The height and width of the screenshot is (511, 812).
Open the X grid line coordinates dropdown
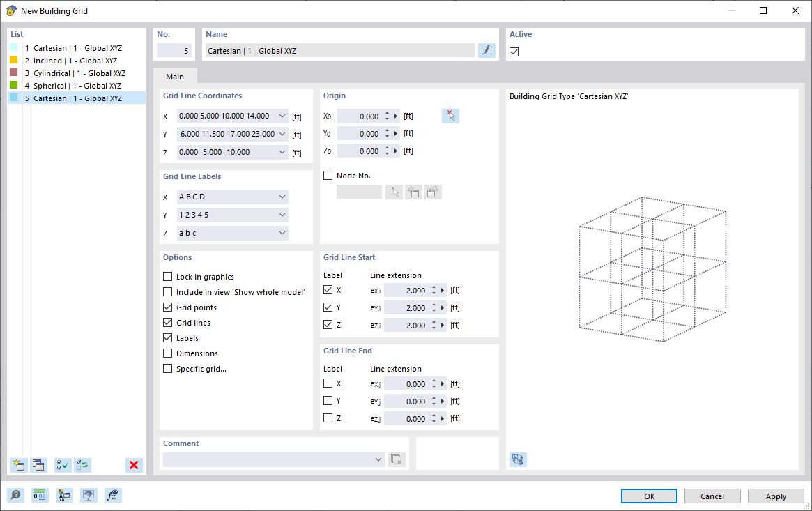point(282,116)
